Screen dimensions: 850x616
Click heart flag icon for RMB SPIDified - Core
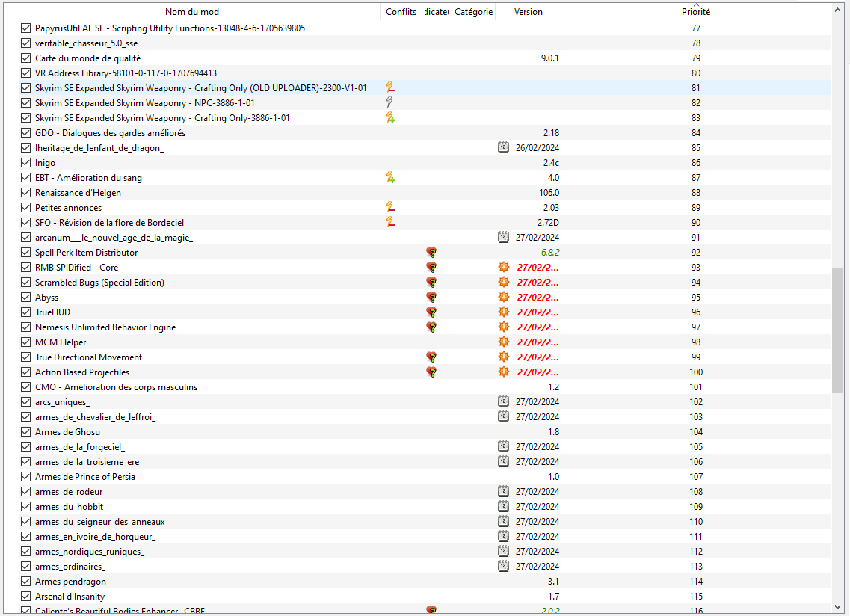(x=431, y=268)
